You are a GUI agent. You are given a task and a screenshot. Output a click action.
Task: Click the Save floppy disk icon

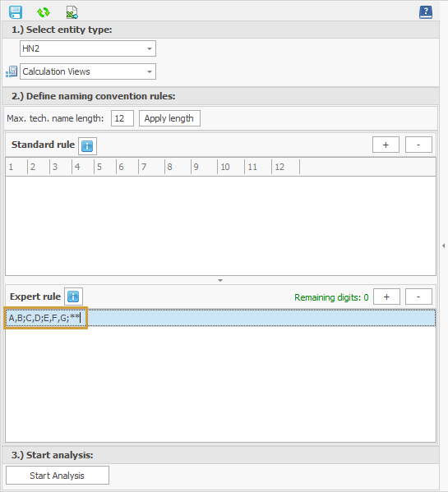point(16,12)
